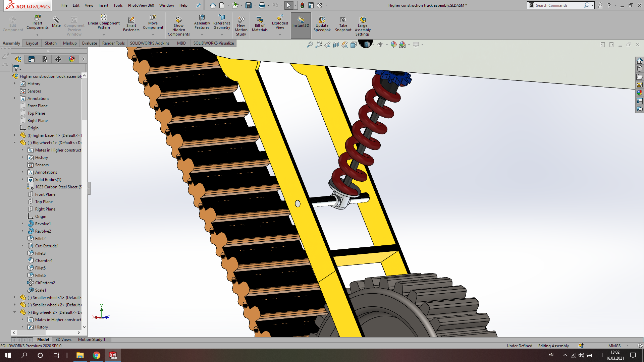Open Large Assembly Settings
Image resolution: width=644 pixels, height=362 pixels.
coord(363,26)
